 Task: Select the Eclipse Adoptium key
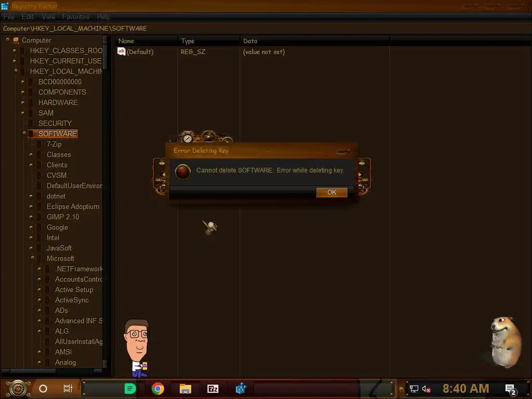tap(73, 206)
